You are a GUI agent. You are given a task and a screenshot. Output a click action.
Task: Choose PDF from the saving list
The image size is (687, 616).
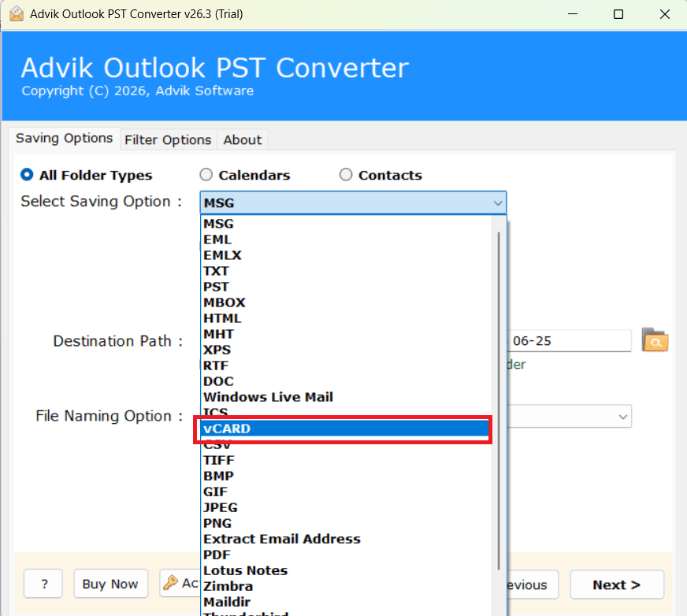tap(346, 555)
